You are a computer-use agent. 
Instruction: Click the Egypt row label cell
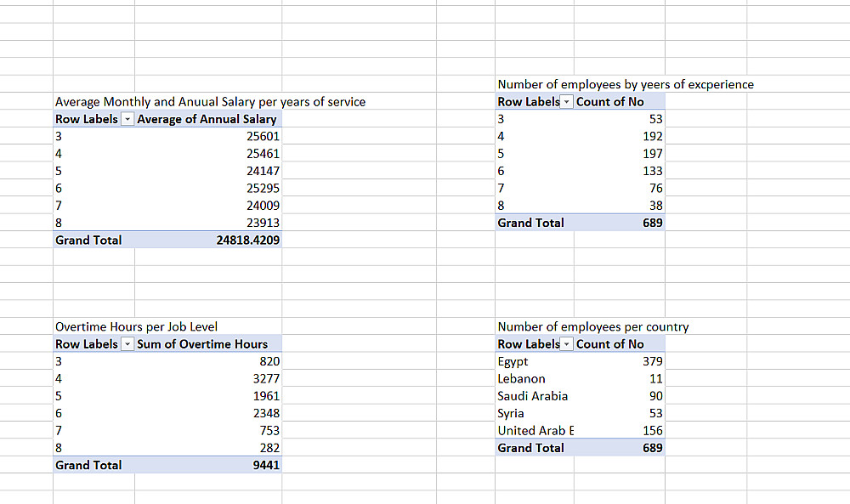(535, 361)
